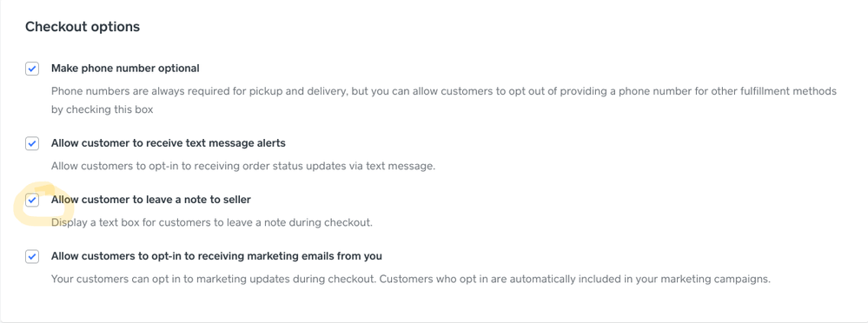Disable the leave a note to seller checkbox
Screen dimensions: 868x323
32,201
